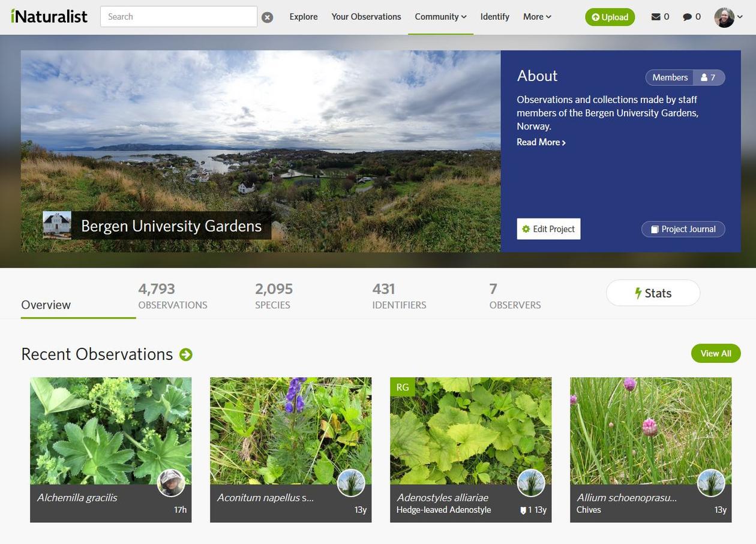Click the green arrow next to Recent Observations

click(186, 354)
